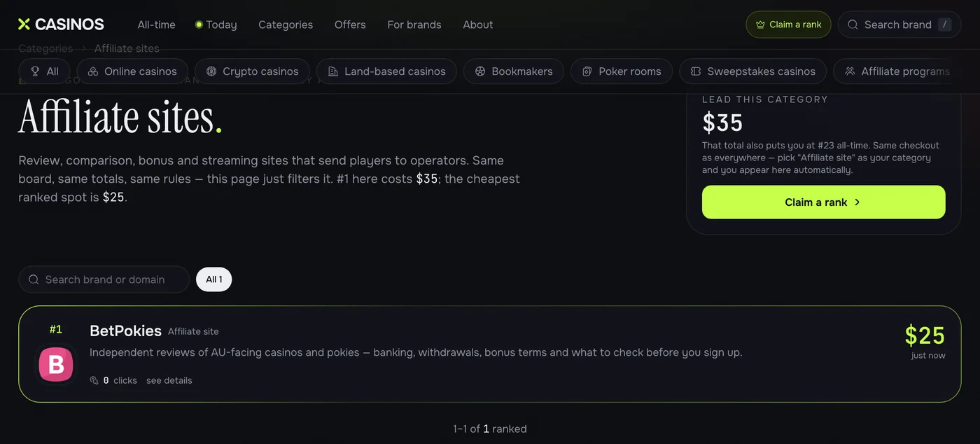This screenshot has width=980, height=444.
Task: Click the X Casinos logo
Action: (x=61, y=25)
